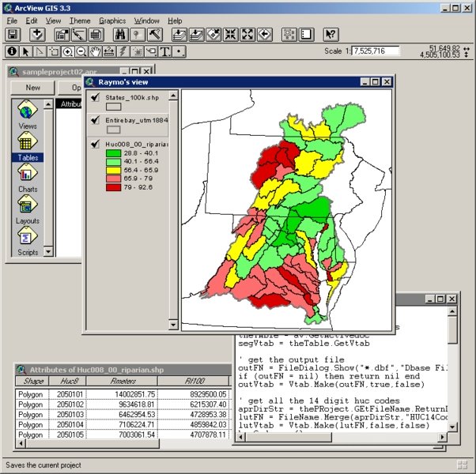Viewport: 476px width, 474px height.
Task: Open the Graphics menu
Action: pyautogui.click(x=112, y=21)
